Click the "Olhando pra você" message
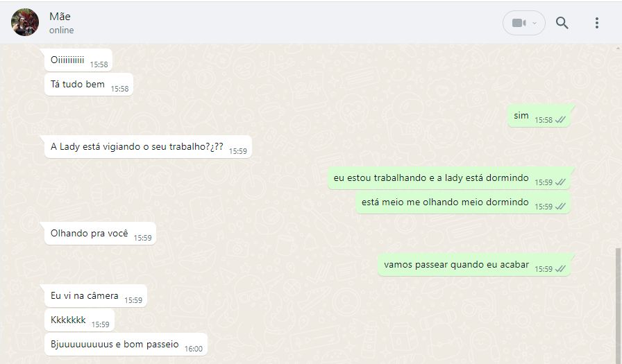 coord(101,234)
